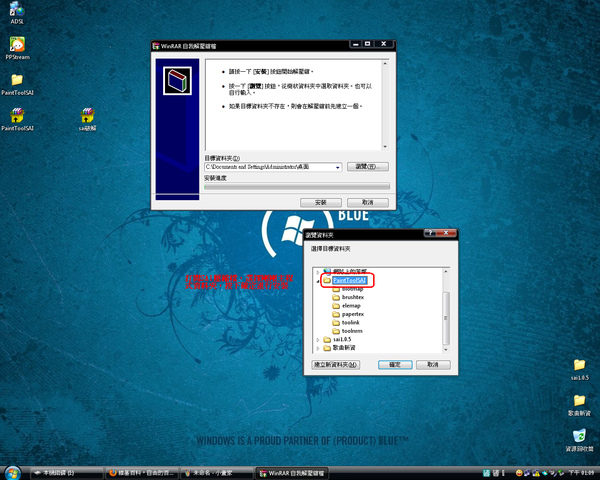Screen dimensions: 600x480
Task: Click the folder tree scroll-down arrow
Action: pyautogui.click(x=445, y=349)
